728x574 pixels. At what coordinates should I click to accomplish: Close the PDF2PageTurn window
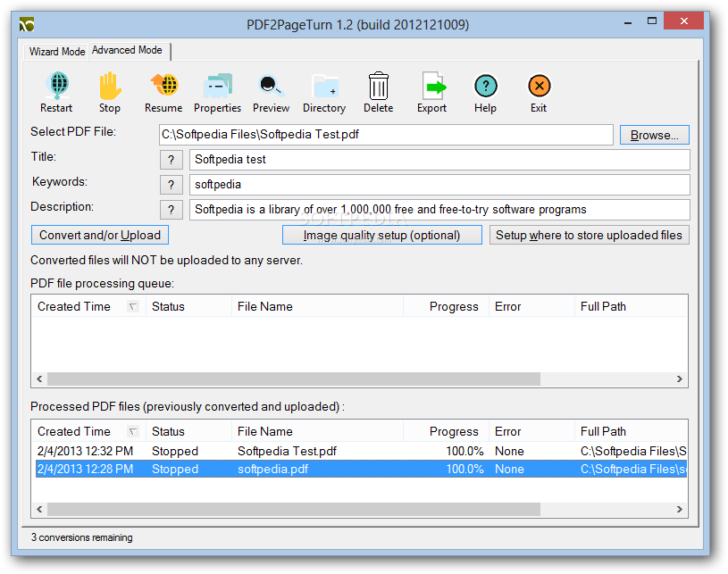683,21
